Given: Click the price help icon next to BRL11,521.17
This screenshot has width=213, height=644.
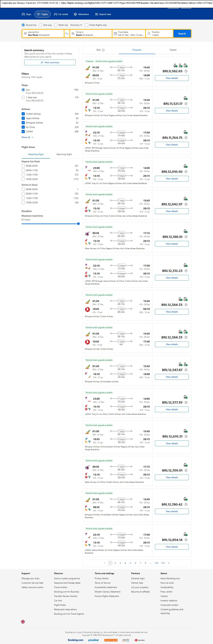Looking at the screenshot, I should (x=186, y=104).
